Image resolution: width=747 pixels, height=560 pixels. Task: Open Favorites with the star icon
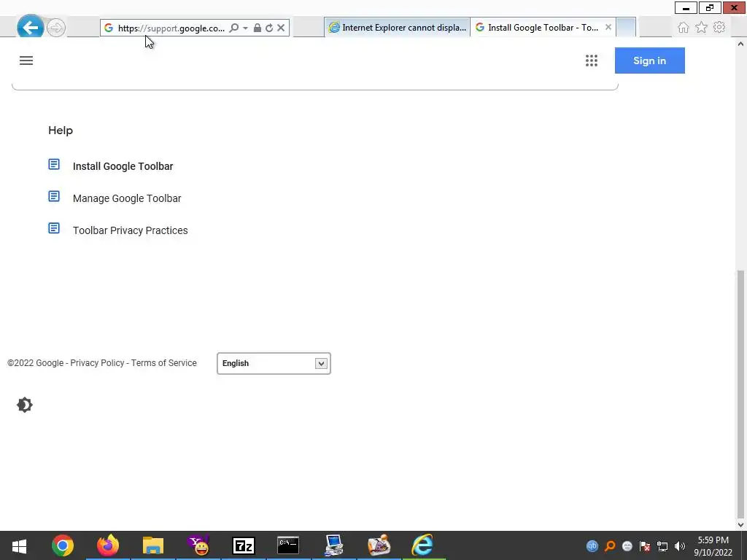point(701,28)
